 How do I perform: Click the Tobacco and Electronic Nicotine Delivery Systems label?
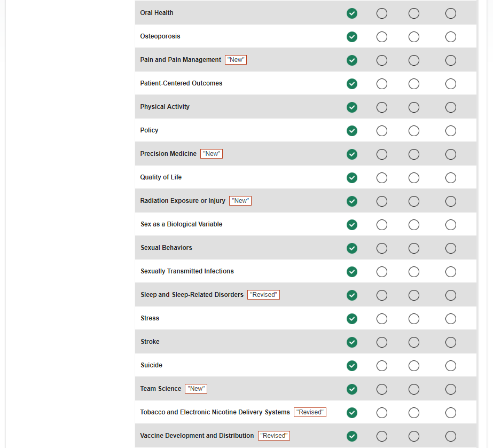pyautogui.click(x=215, y=412)
